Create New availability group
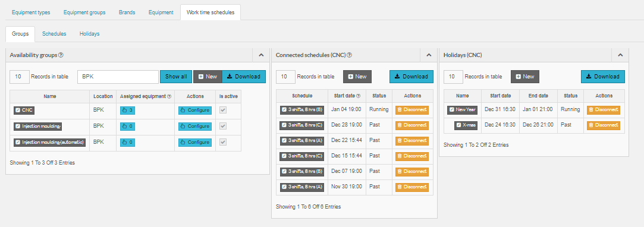This screenshot has height=227, width=644. pos(208,77)
